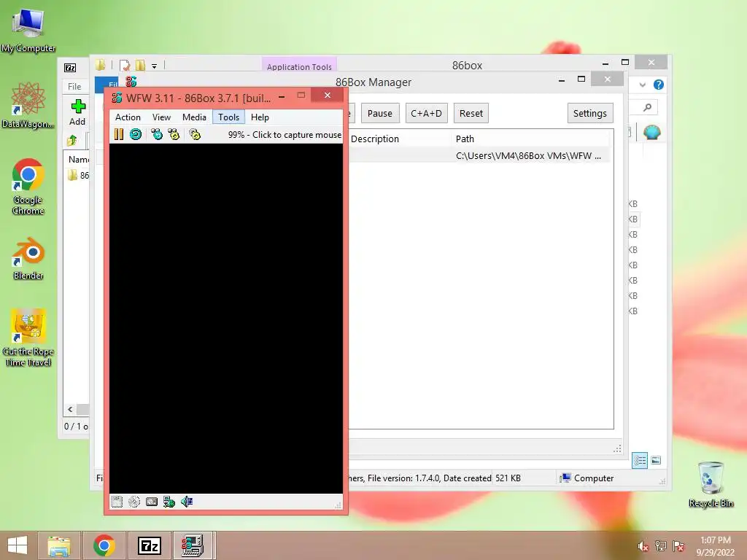Screen dimensions: 747x560
Task: Click the floppy drive status bar icon
Action: click(117, 502)
